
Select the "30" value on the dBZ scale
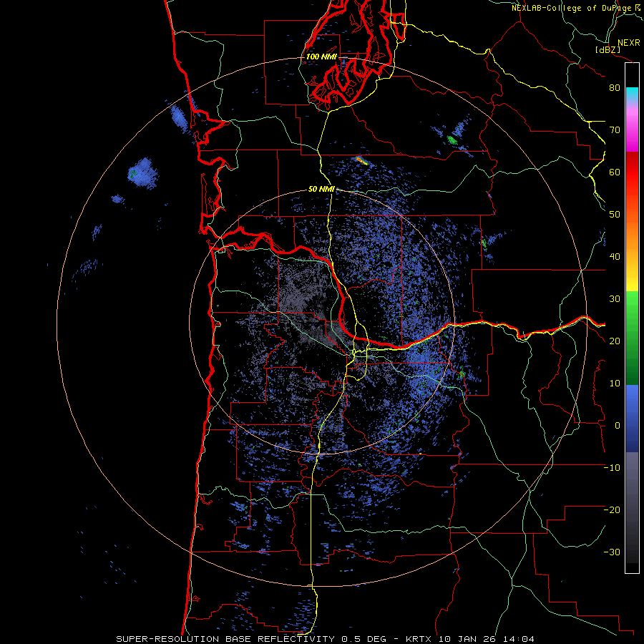pos(615,298)
